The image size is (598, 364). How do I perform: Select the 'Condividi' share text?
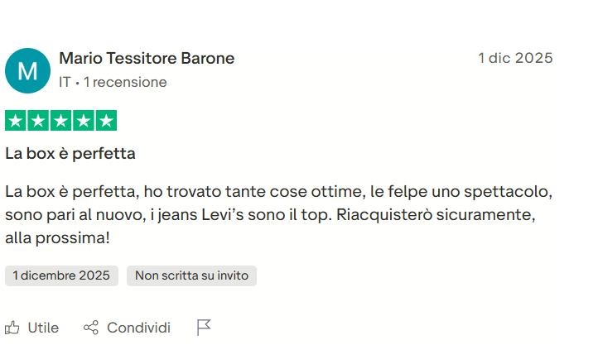pos(138,328)
